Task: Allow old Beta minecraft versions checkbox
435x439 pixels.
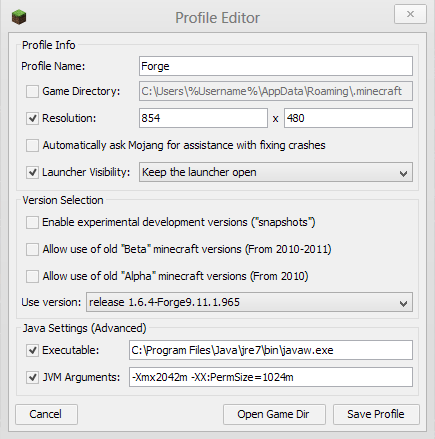Action: (32, 249)
